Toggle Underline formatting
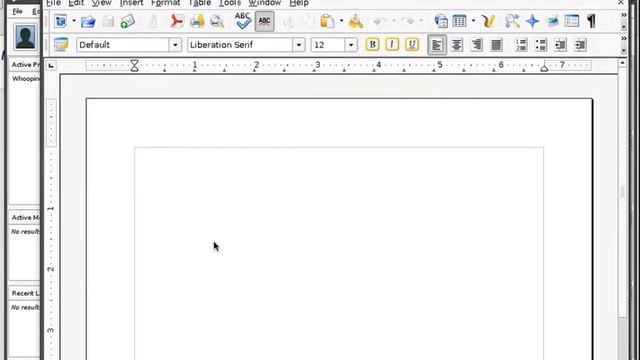This screenshot has width=640, height=360. [412, 44]
